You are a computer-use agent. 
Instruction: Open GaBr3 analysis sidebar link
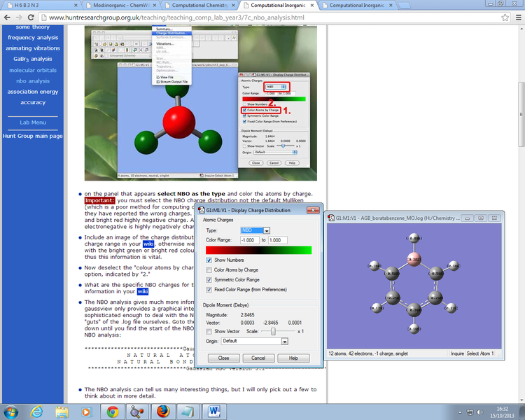pyautogui.click(x=33, y=59)
